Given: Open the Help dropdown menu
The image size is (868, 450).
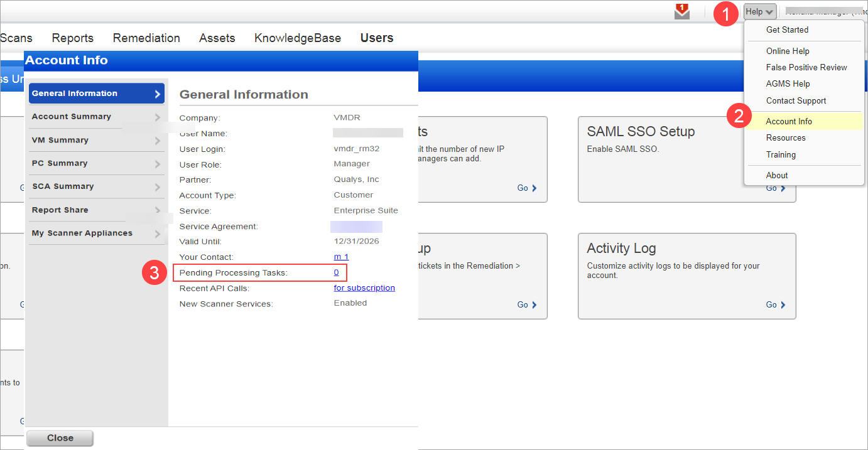Looking at the screenshot, I should click(759, 11).
